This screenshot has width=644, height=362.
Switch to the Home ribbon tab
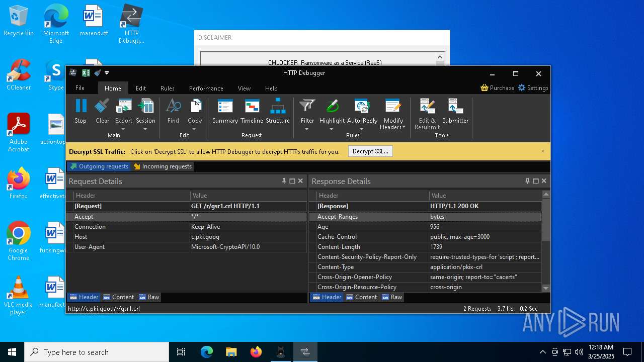[113, 88]
